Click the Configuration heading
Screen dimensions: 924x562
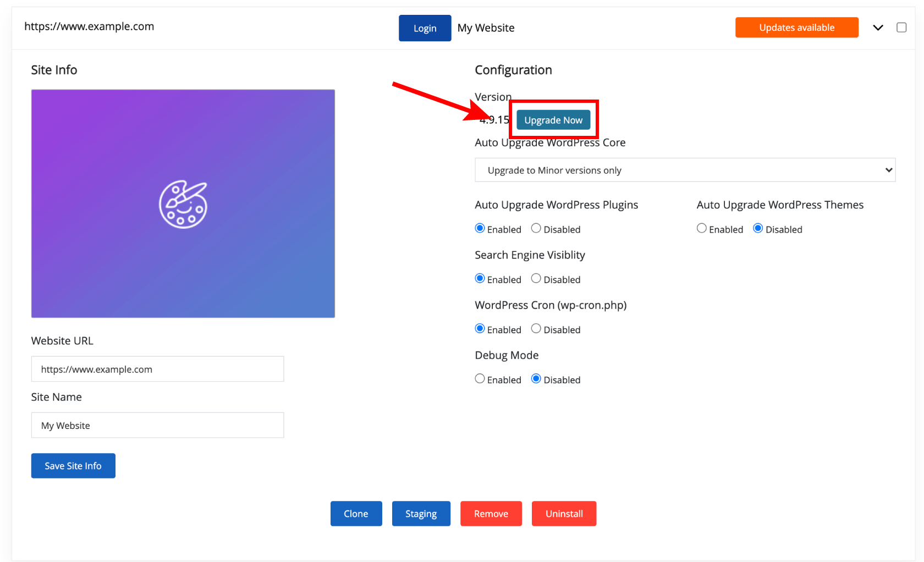(x=513, y=70)
